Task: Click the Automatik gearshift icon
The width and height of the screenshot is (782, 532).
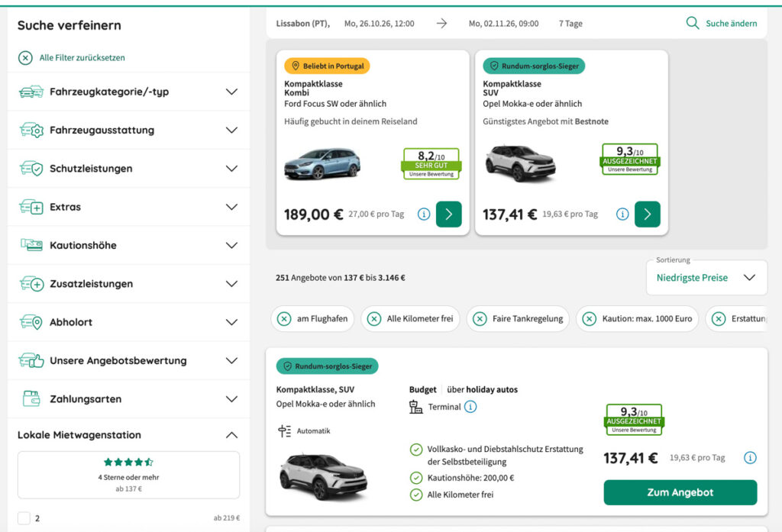Action: pos(284,431)
